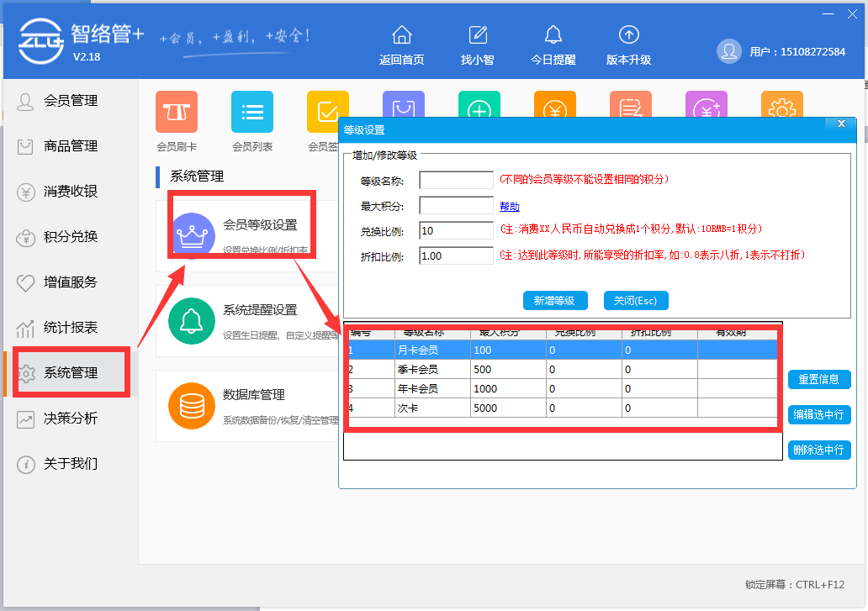Click the orange yen circle icon
This screenshot has height=611, width=868.
pyautogui.click(x=555, y=104)
